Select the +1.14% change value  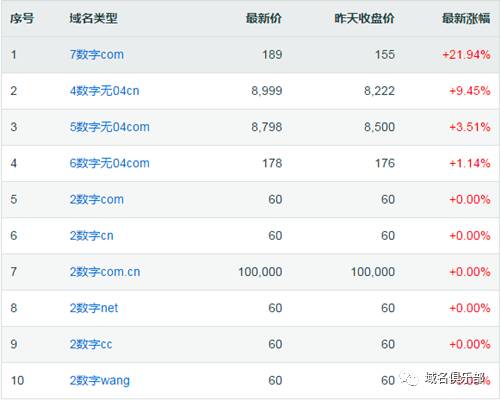click(470, 163)
